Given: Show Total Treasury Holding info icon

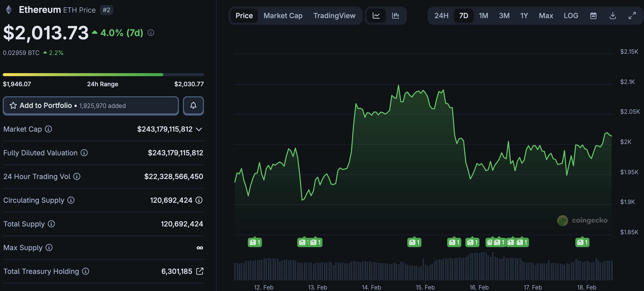Looking at the screenshot, I should click(86, 271).
